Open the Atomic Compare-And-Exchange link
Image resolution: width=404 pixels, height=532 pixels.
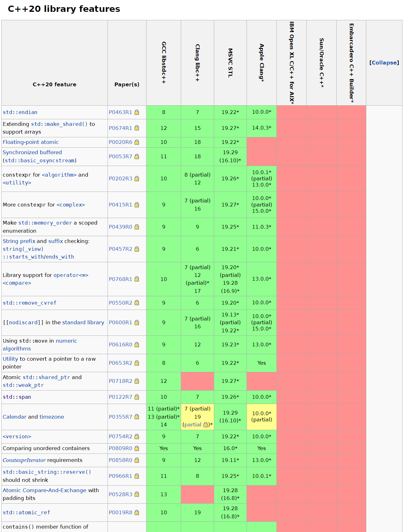[45, 490]
